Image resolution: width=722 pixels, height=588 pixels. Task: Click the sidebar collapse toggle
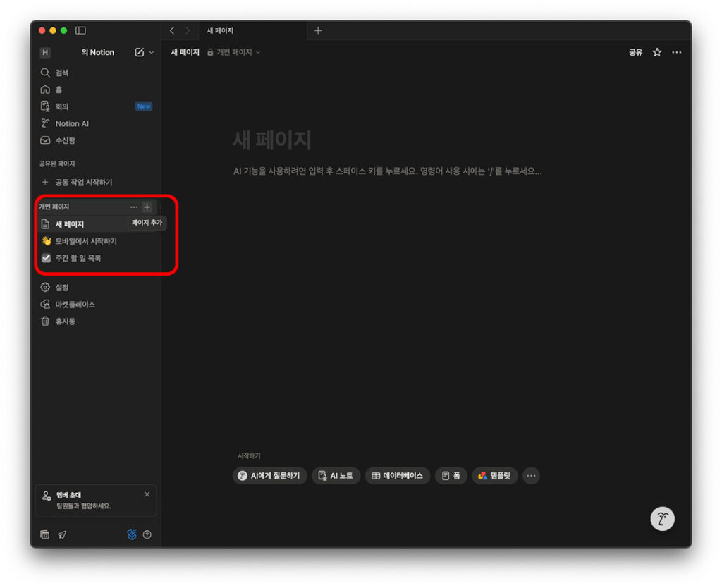pyautogui.click(x=81, y=30)
